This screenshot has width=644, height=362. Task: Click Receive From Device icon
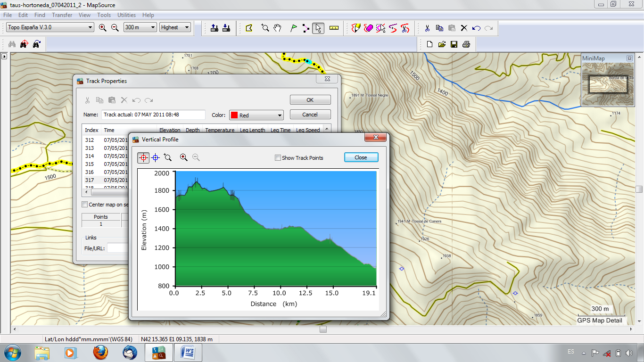point(226,28)
